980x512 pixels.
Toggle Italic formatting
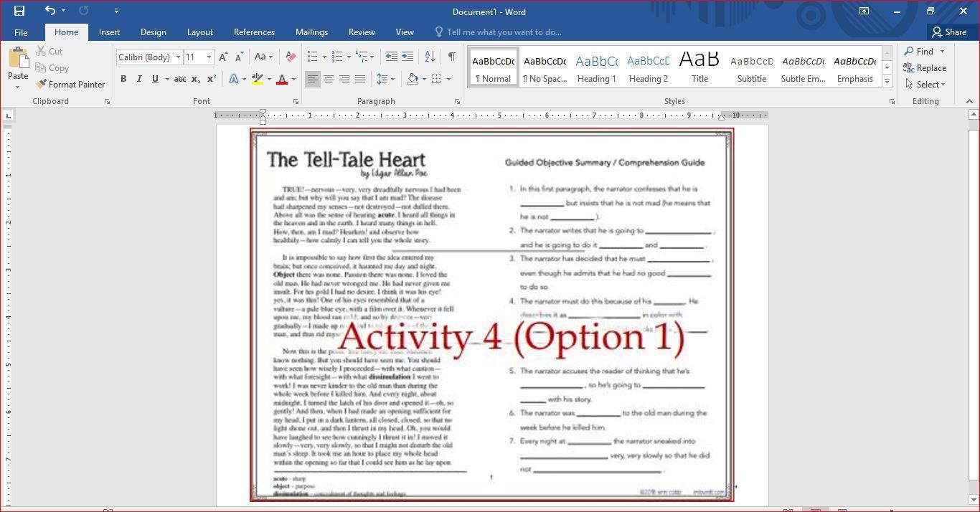coord(139,79)
